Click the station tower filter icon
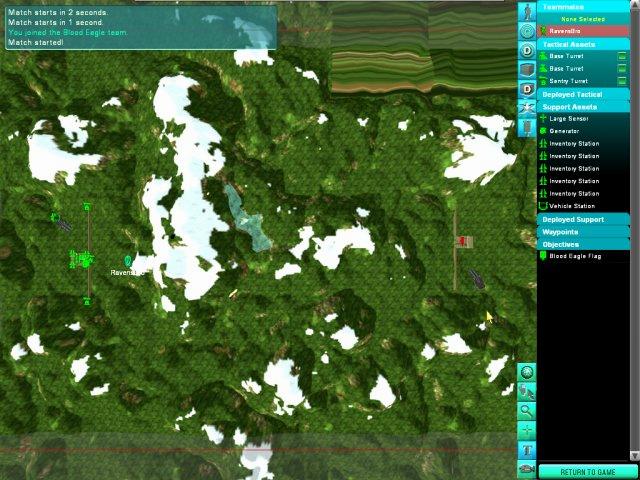 point(527,128)
